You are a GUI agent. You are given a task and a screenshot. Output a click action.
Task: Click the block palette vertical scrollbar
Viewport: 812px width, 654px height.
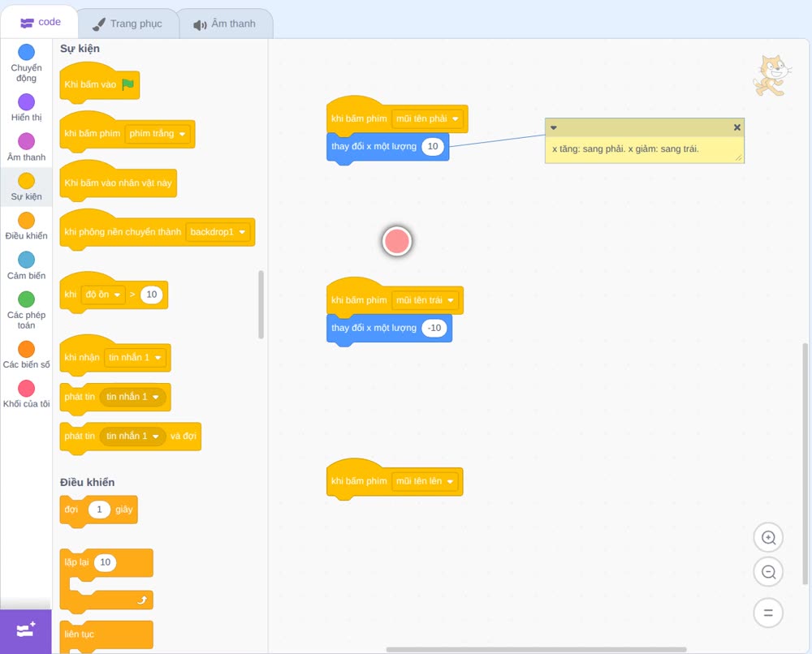261,304
